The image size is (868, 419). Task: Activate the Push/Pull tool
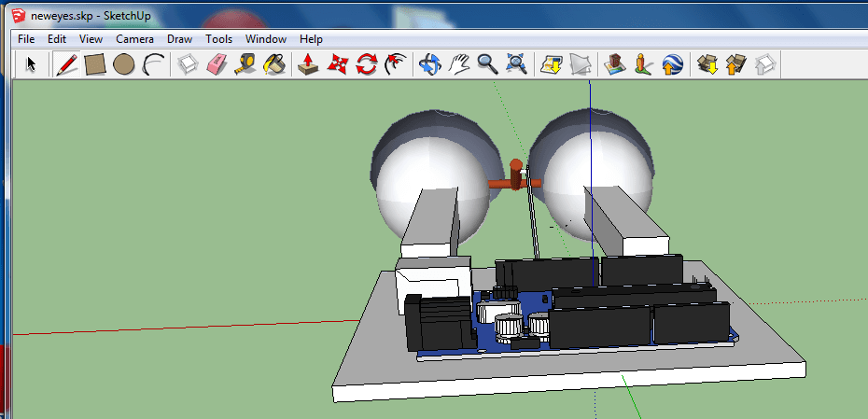pyautogui.click(x=308, y=64)
